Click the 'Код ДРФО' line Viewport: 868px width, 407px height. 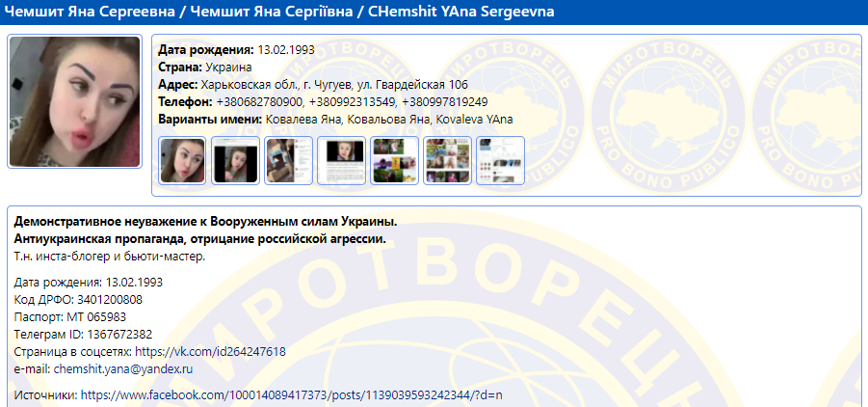(x=78, y=299)
